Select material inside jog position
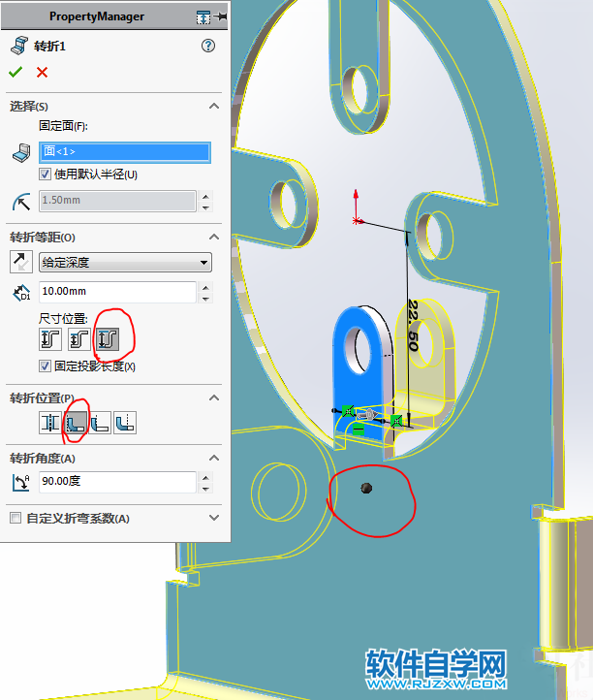 pos(75,423)
